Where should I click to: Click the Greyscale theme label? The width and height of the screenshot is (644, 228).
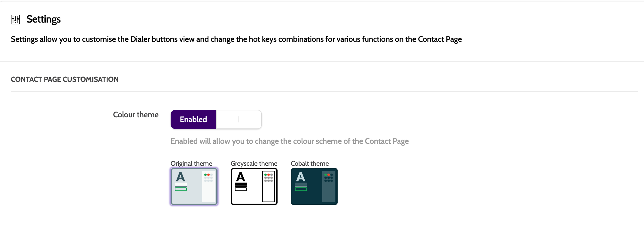[x=254, y=163]
